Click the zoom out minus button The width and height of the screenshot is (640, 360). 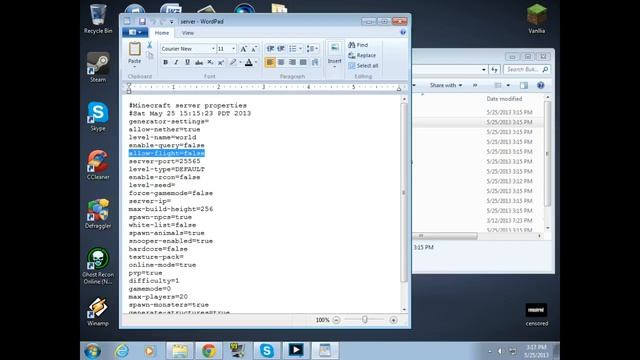336,320
